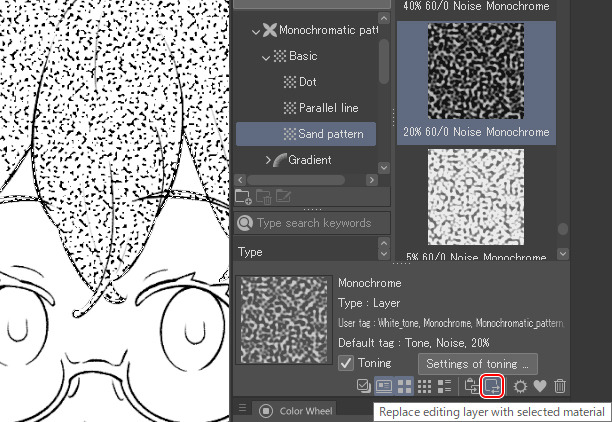The height and width of the screenshot is (422, 612).
Task: Expand the Gradient folder
Action: point(268,160)
